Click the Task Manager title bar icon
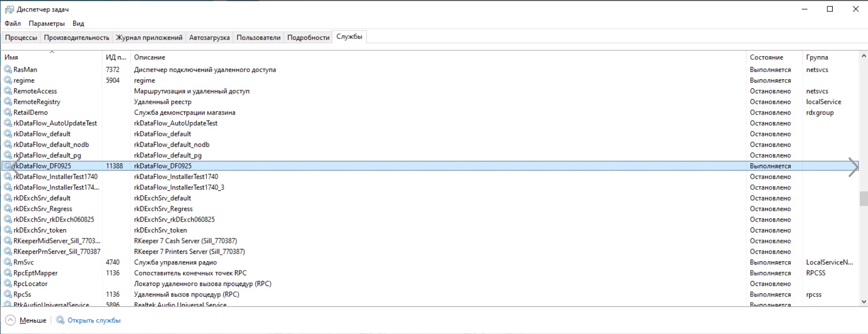 [x=9, y=9]
